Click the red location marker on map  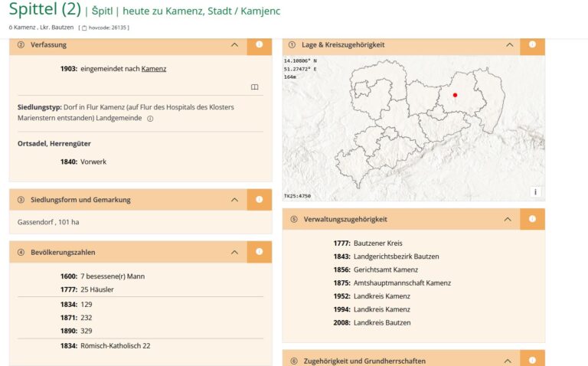455,95
